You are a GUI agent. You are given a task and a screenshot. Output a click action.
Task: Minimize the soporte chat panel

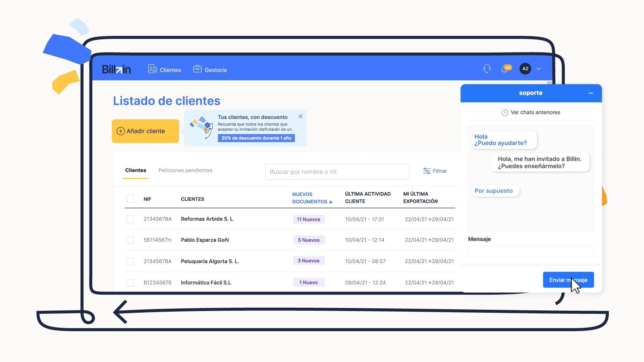[591, 93]
